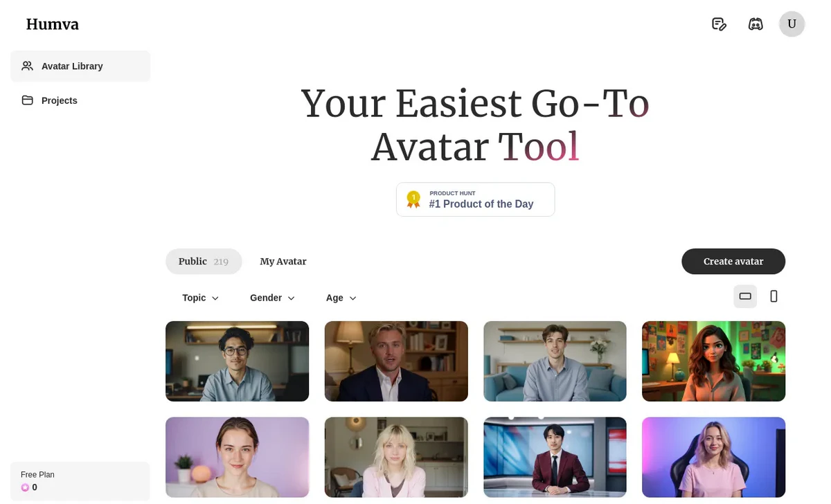Select the cartoon woman avatar thumbnail
Screen dimensions: 831x504
(713, 361)
